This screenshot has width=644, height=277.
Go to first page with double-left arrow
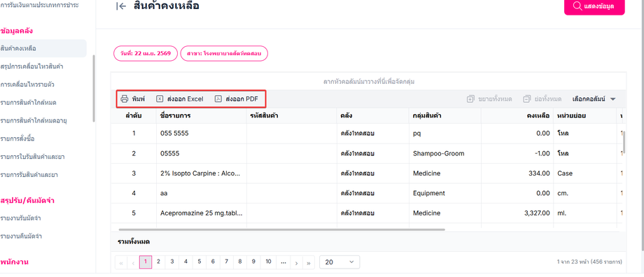(121, 262)
